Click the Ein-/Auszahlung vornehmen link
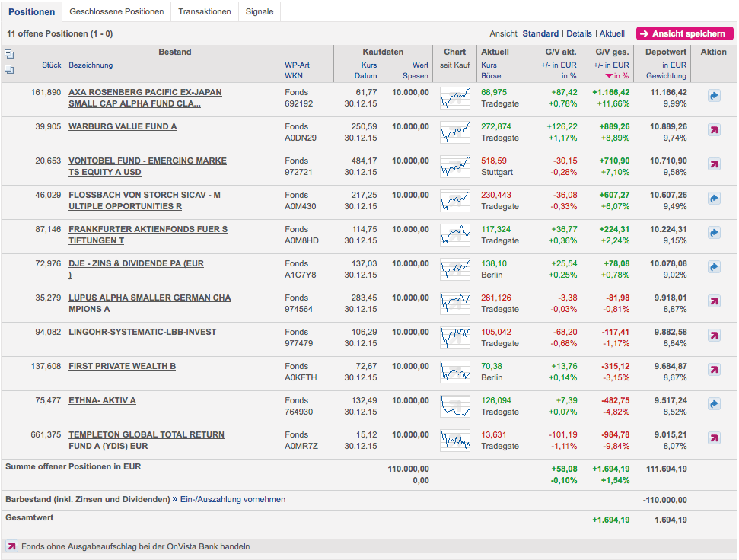This screenshot has width=739, height=560. coord(232,500)
